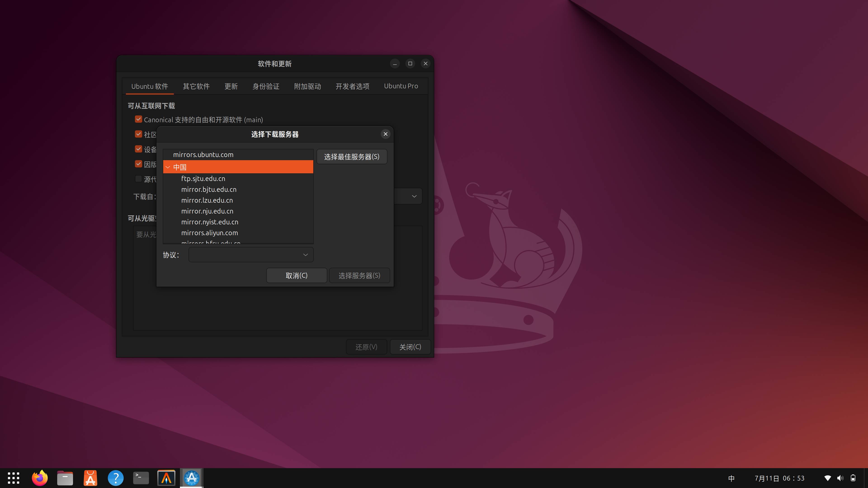
Task: Open the volume indicator in the tray
Action: click(840, 478)
